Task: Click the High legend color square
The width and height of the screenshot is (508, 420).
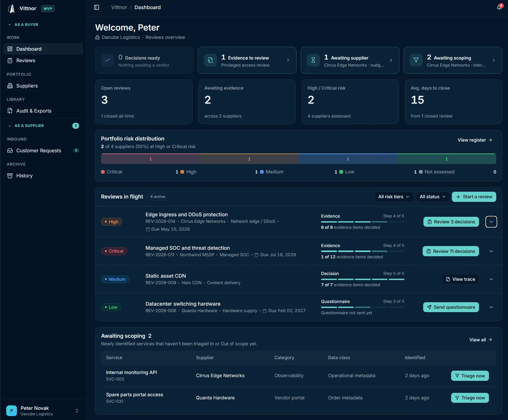Action: [x=182, y=172]
